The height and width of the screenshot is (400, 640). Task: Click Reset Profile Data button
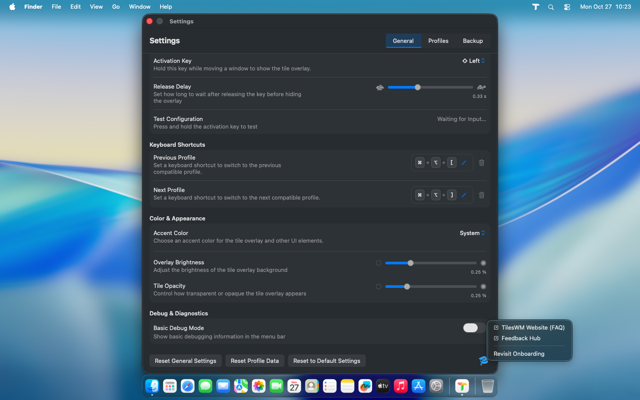[255, 361]
